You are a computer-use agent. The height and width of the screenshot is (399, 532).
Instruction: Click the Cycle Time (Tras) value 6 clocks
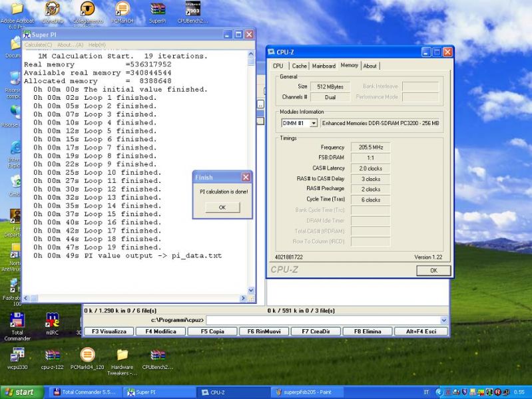(x=370, y=199)
